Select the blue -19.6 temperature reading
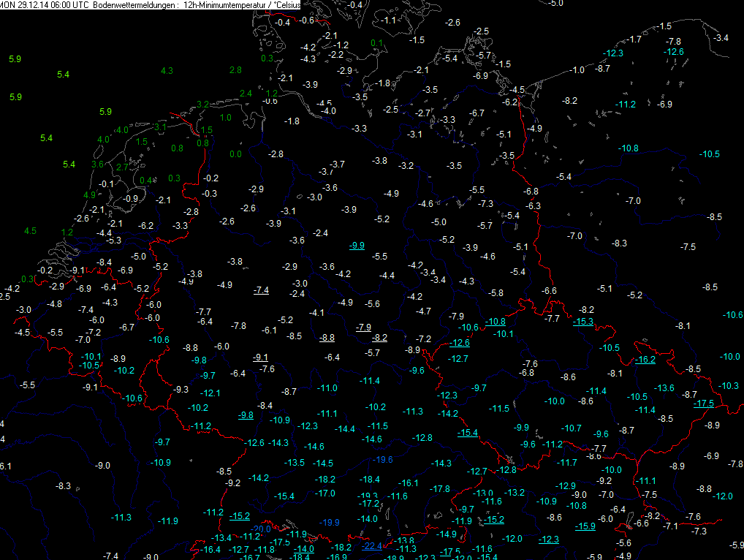Image resolution: width=744 pixels, height=560 pixels. click(383, 459)
